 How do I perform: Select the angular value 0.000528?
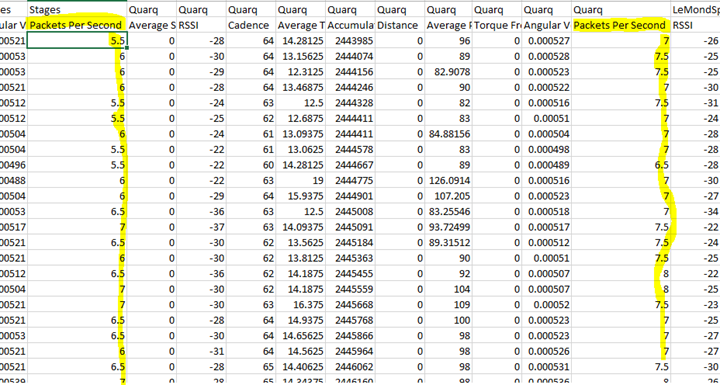tap(547, 57)
